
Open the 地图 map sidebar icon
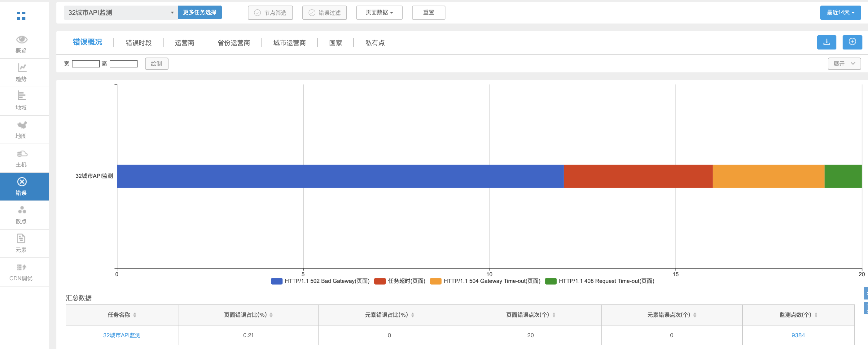(22, 125)
